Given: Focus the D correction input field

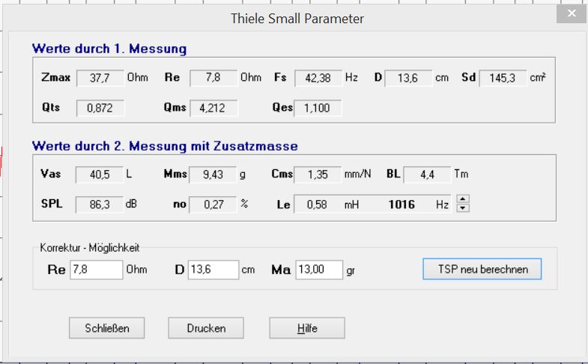Looking at the screenshot, I should tap(213, 270).
